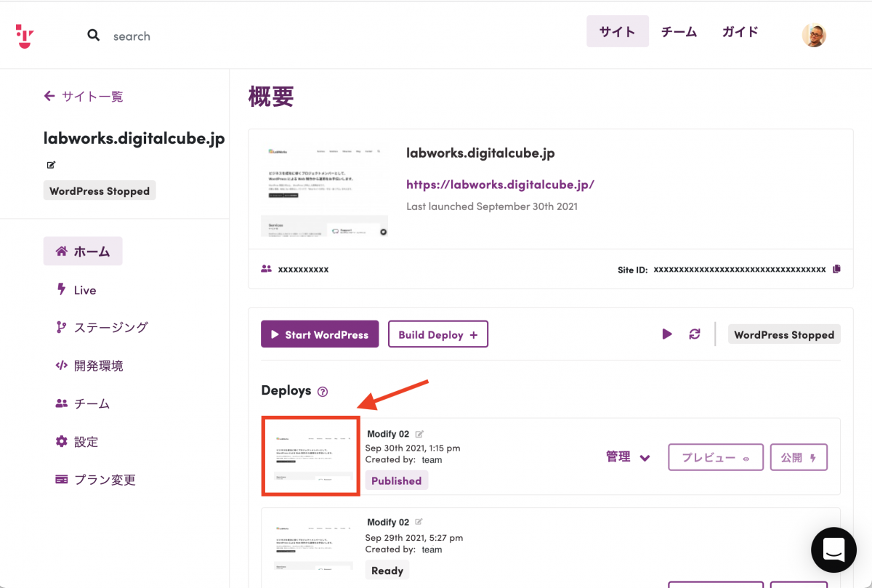Open the chat support widget
This screenshot has height=588, width=872.
(833, 550)
